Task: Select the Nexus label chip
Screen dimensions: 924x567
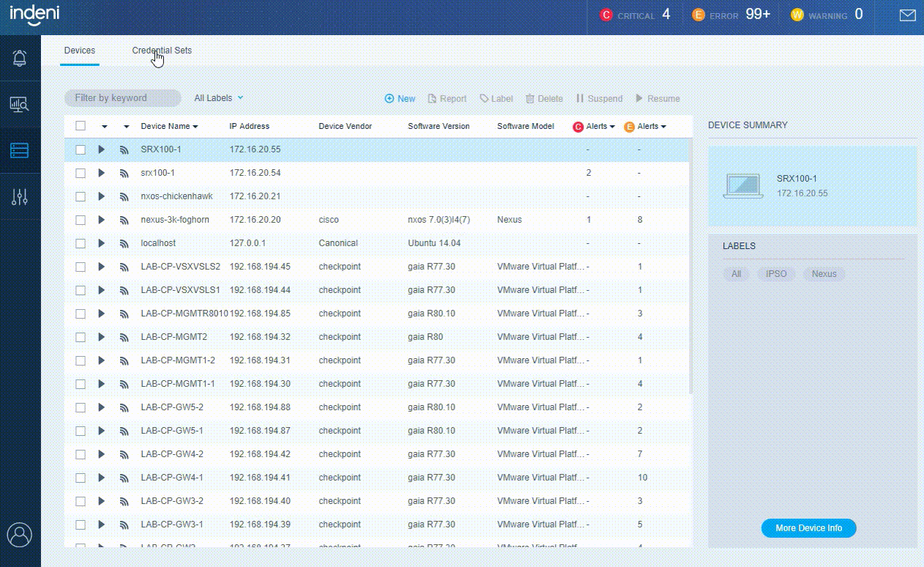Action: pyautogui.click(x=824, y=274)
